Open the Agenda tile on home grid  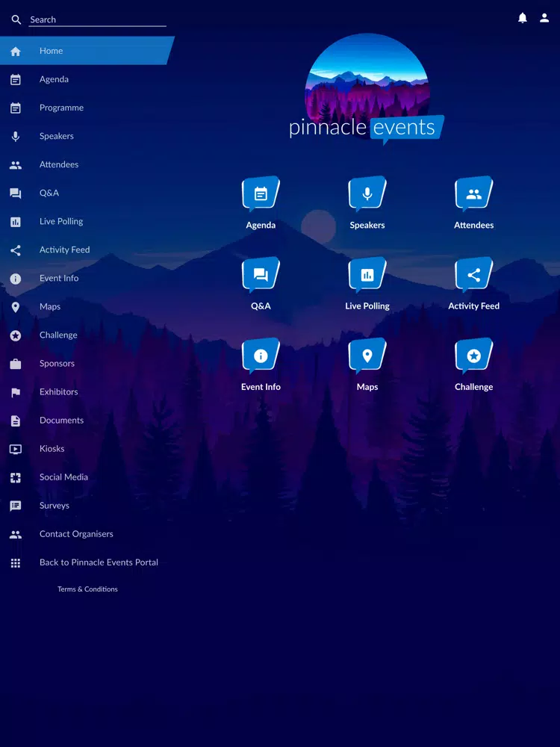261,203
